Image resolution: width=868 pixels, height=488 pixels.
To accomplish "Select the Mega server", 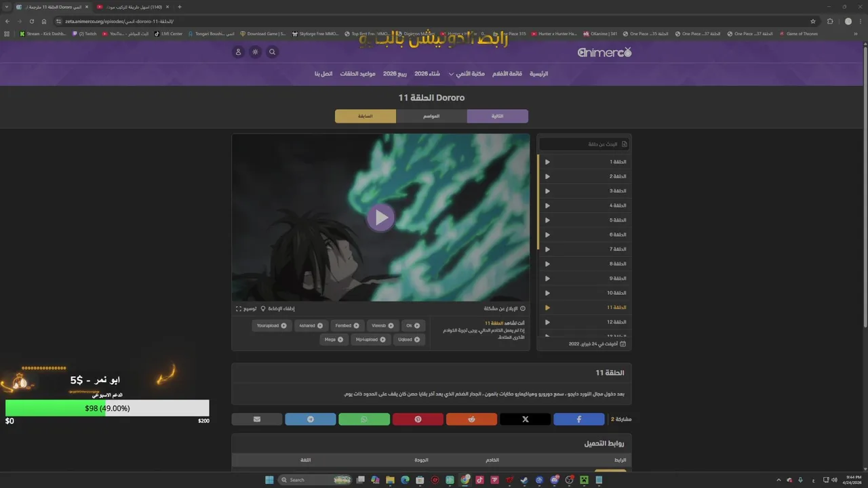I will pos(334,340).
